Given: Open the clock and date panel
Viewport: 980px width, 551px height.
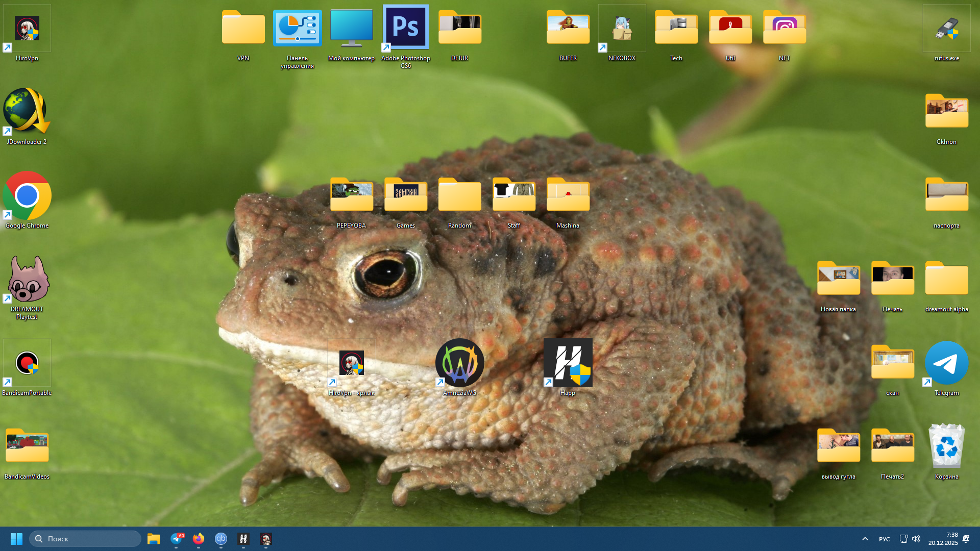Looking at the screenshot, I should tap(943, 539).
